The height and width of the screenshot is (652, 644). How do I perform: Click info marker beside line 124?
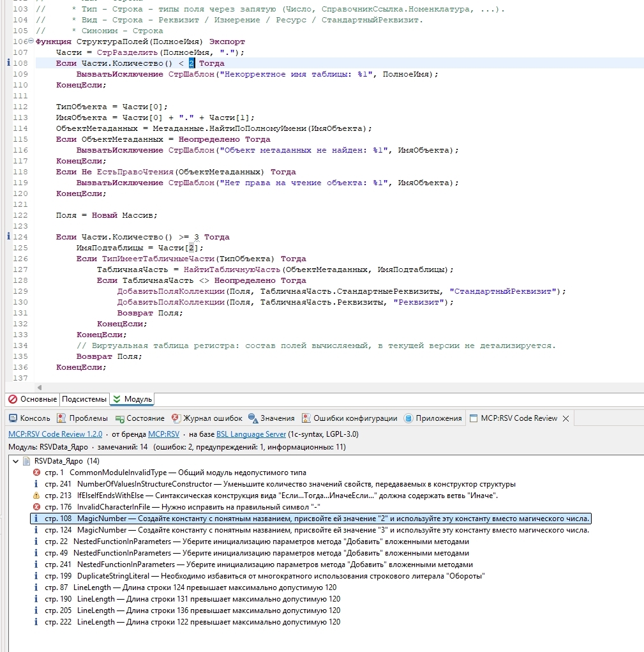(x=9, y=237)
